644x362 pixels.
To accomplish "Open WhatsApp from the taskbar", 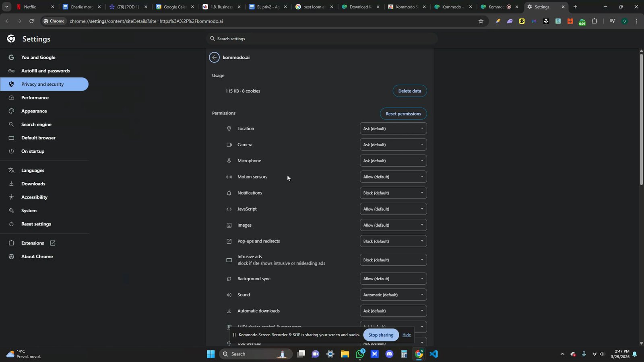I will coord(360,354).
